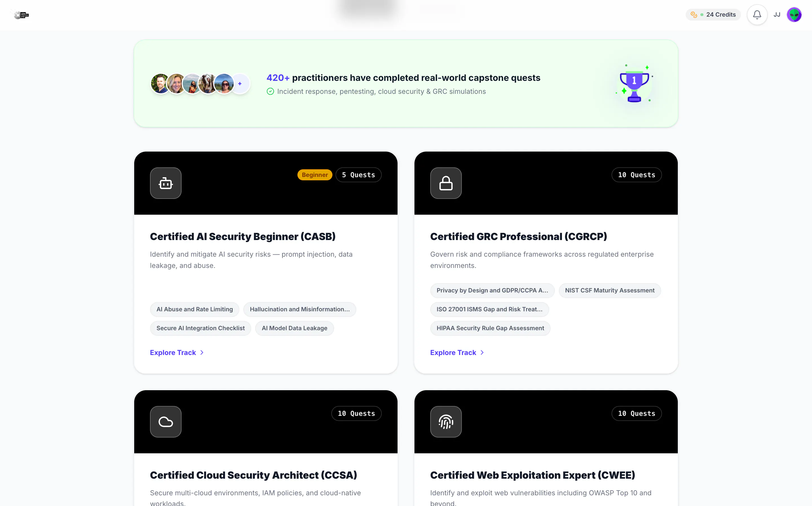Click the CWEE web vulnerabilities description
812x506 pixels.
pos(541,497)
